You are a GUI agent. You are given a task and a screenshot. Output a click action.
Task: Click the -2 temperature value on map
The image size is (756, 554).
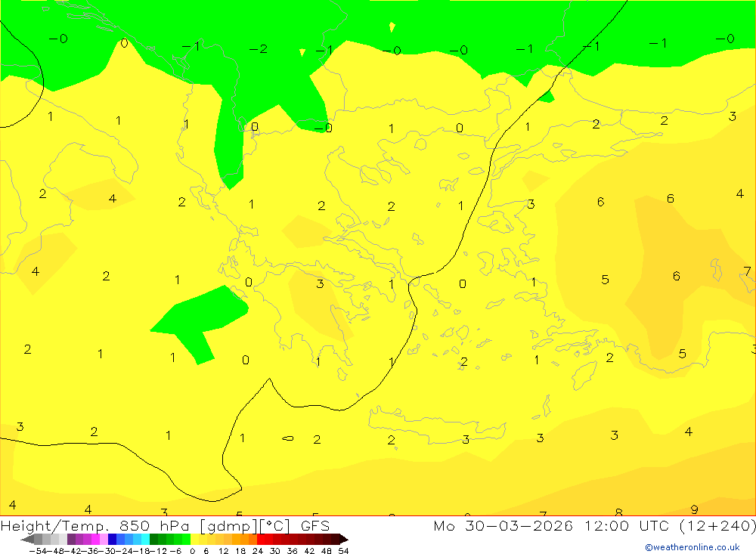[x=258, y=48]
